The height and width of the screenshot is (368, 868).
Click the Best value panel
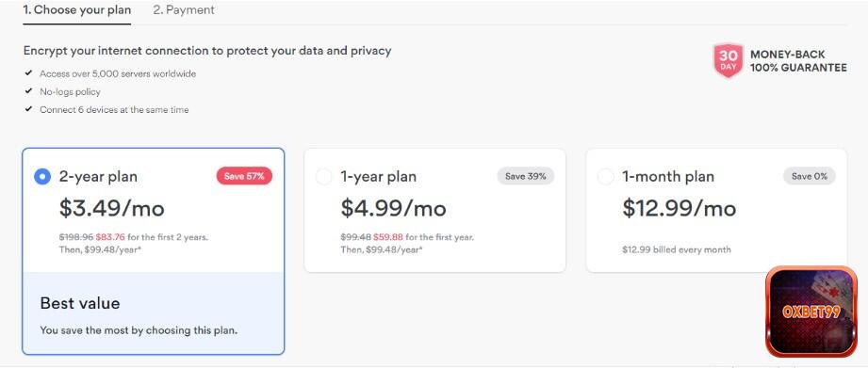154,312
